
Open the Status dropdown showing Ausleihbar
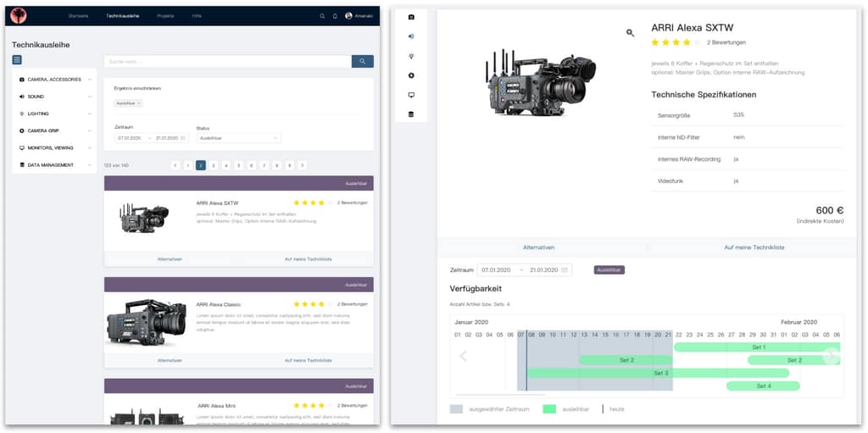tap(238, 138)
